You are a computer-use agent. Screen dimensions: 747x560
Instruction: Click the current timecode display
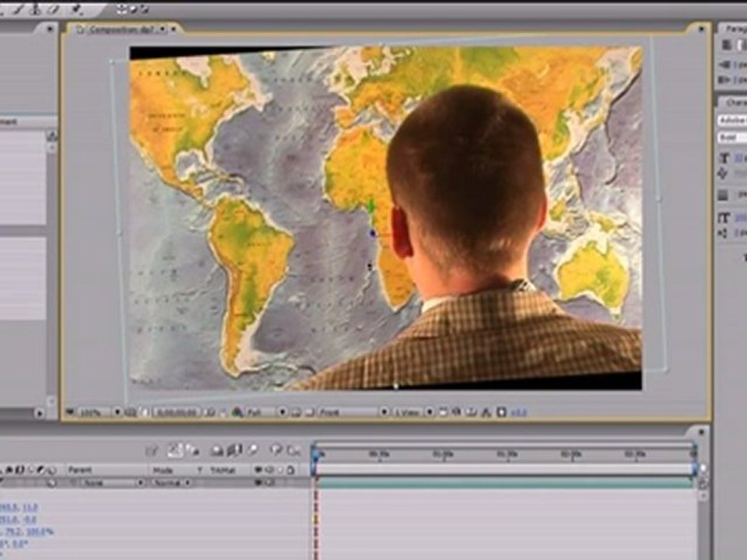(177, 412)
